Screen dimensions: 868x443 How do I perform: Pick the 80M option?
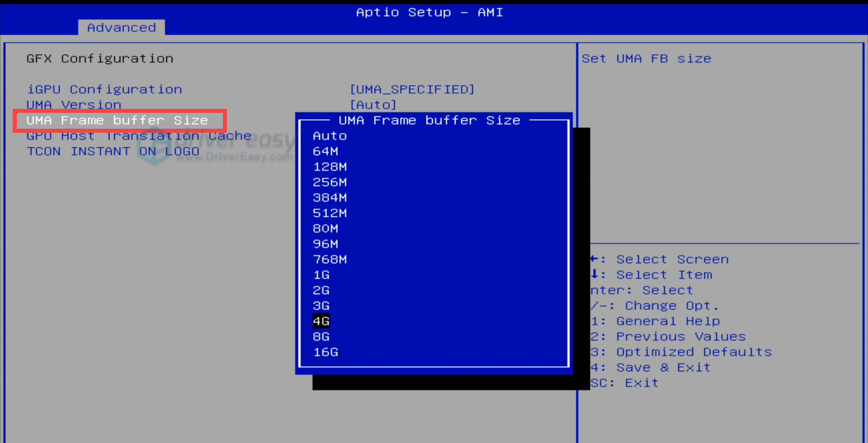[x=325, y=228]
